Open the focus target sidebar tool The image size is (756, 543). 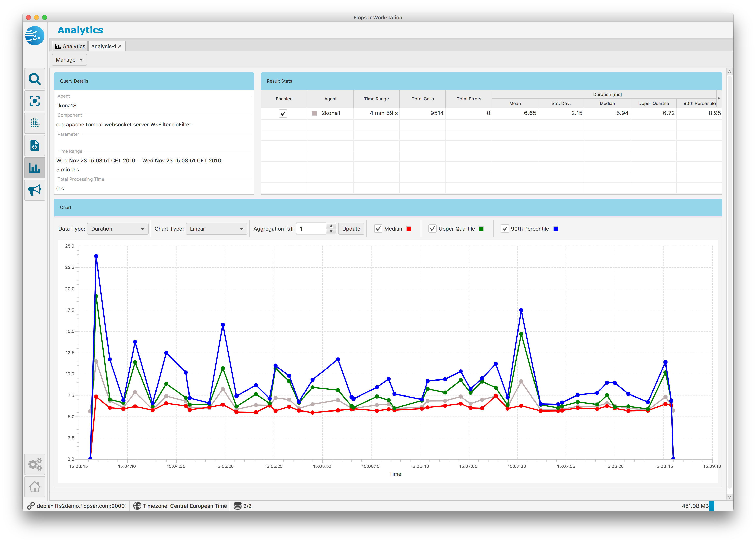click(35, 101)
